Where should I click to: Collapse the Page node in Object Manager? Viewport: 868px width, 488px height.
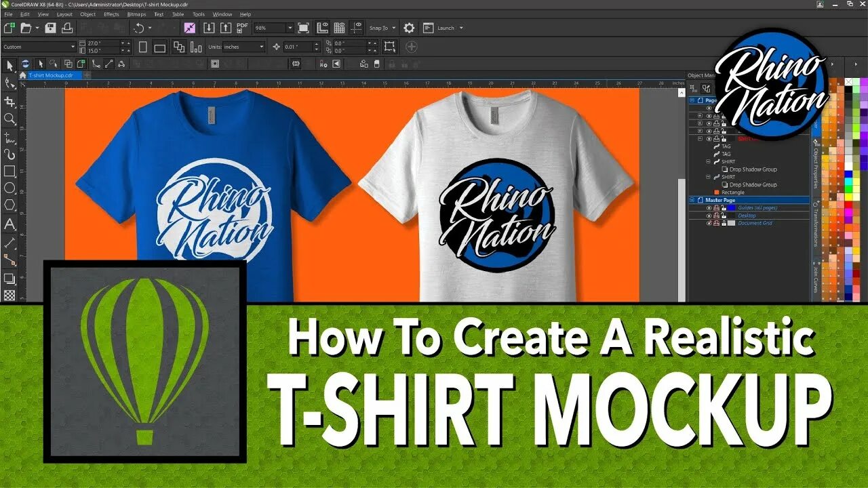(692, 100)
